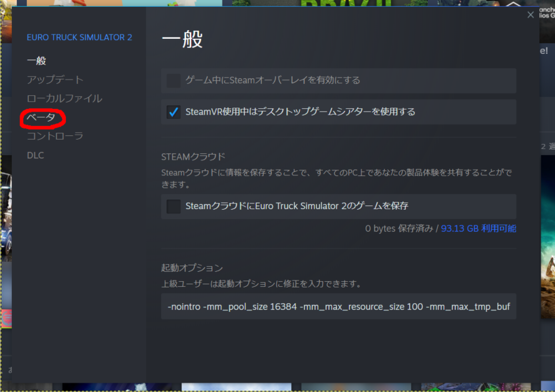This screenshot has height=392, width=555.
Task: Open the アップデート section
Action: coord(55,80)
